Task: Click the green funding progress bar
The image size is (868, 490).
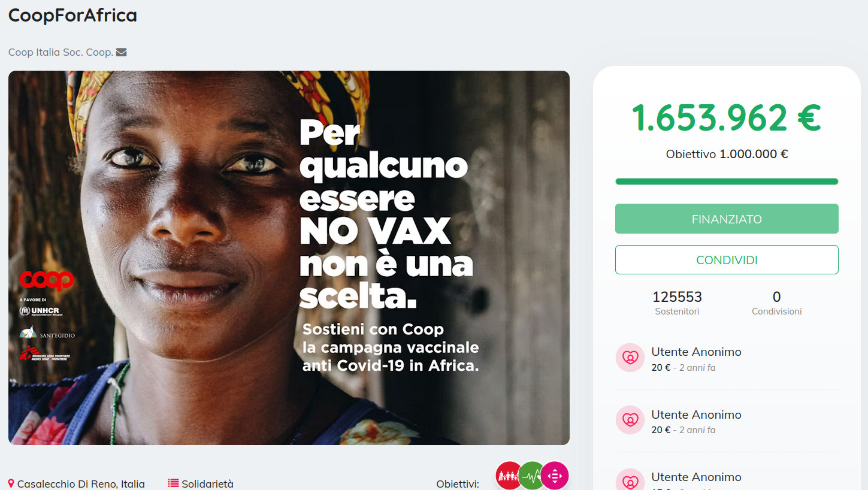Action: pyautogui.click(x=727, y=182)
